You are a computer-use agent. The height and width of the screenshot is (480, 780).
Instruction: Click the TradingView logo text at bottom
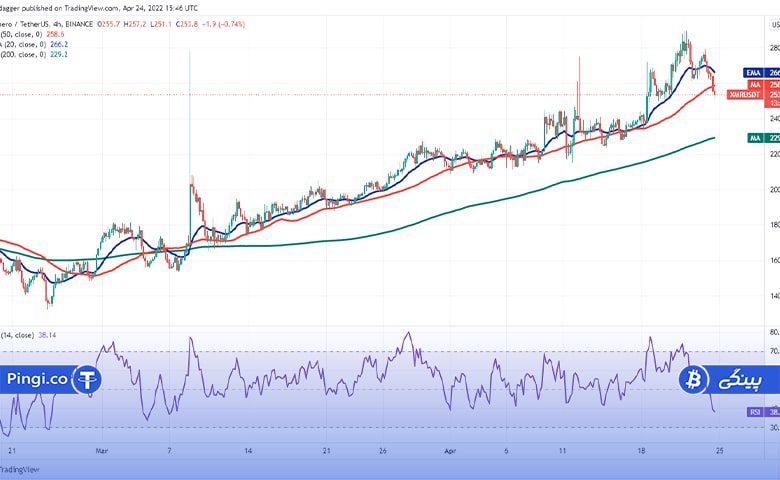click(19, 469)
